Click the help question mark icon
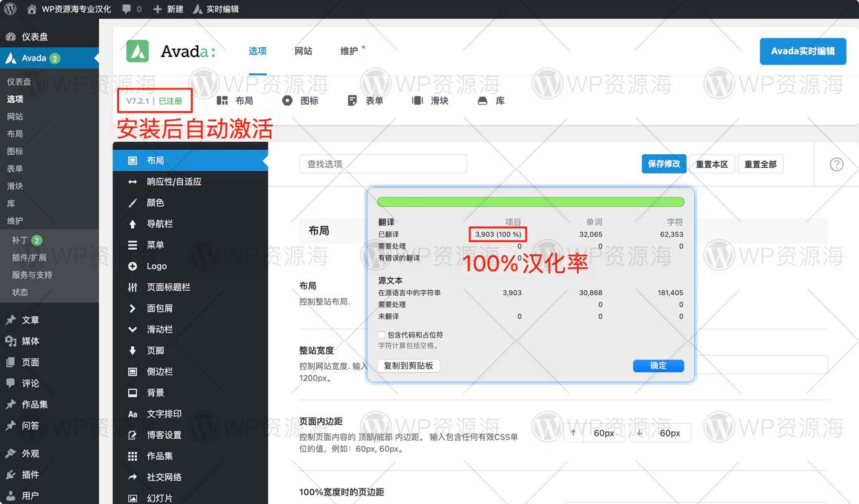 click(837, 164)
